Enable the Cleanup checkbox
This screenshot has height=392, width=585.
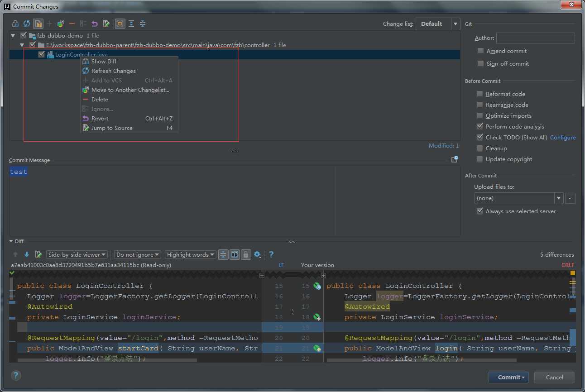[480, 148]
